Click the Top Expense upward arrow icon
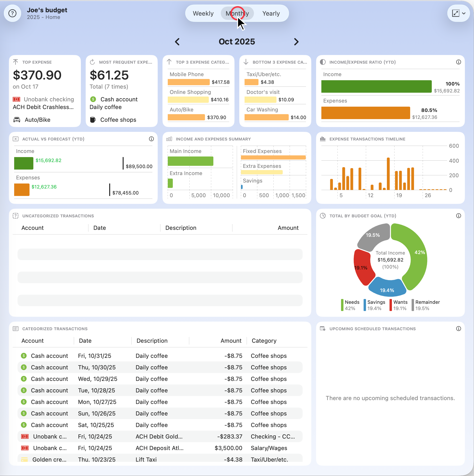This screenshot has width=474, height=476. tap(16, 62)
